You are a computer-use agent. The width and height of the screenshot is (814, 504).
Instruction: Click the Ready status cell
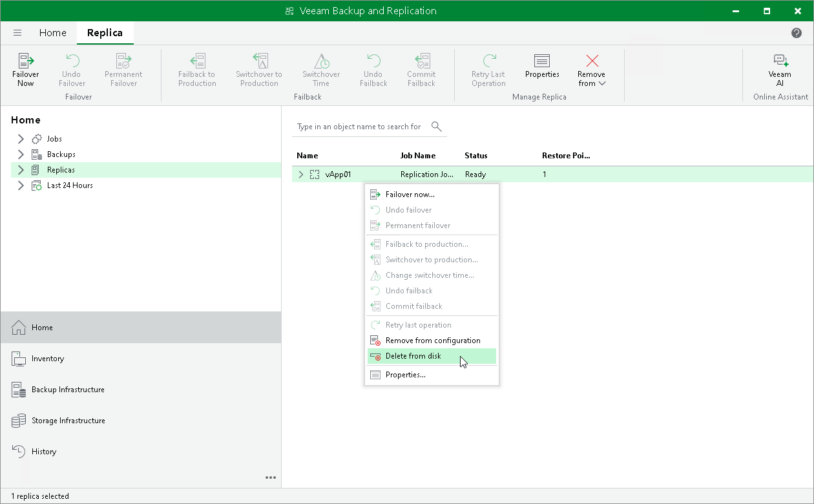click(475, 174)
